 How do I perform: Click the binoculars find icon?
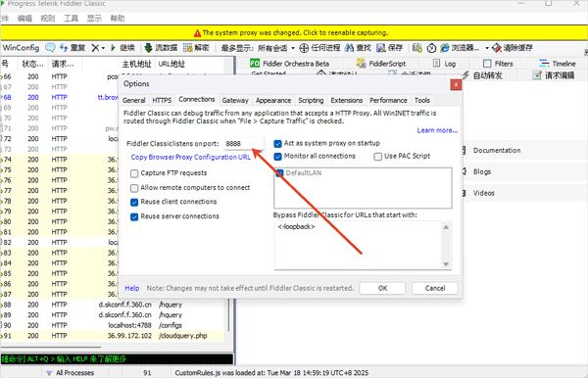(350, 48)
